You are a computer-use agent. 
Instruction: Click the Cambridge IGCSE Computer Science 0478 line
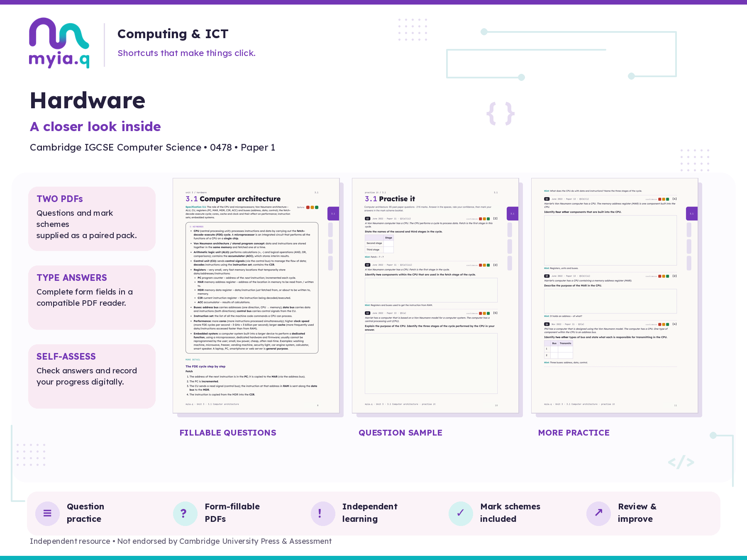point(153,148)
